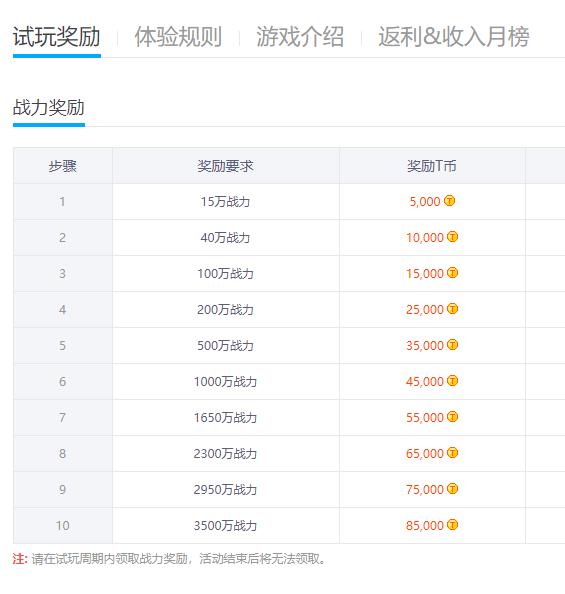The image size is (565, 594).
Task: Click the T-coin icon next to 85,000
Action: coord(452,525)
